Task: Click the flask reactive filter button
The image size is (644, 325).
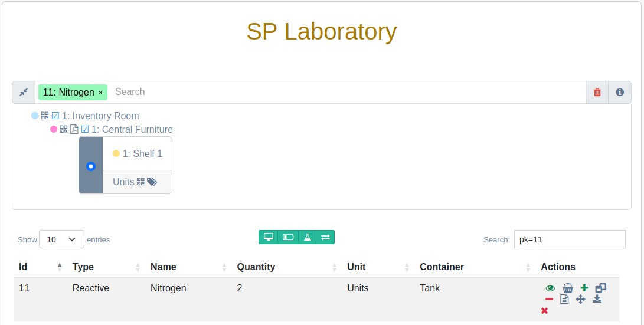Action: click(x=307, y=237)
